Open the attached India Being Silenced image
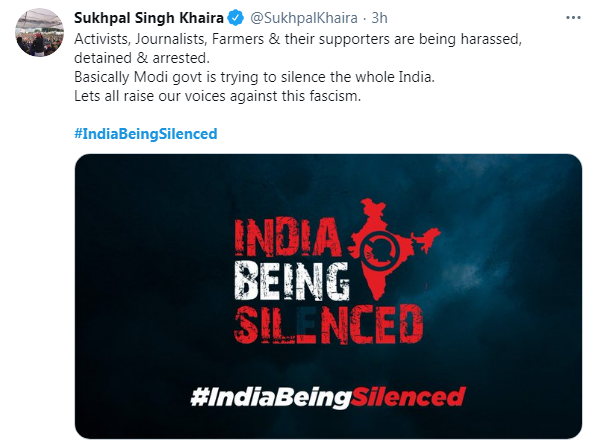 tap(328, 296)
